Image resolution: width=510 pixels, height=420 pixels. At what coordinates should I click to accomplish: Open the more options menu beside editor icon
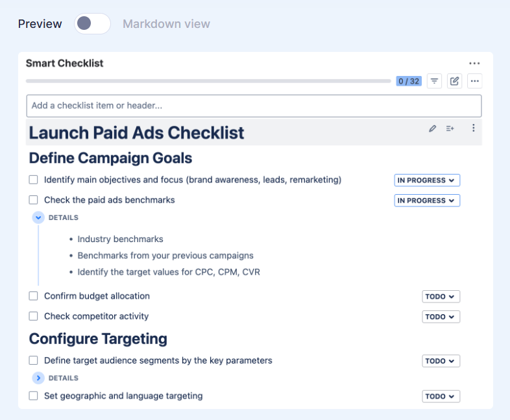click(x=474, y=81)
